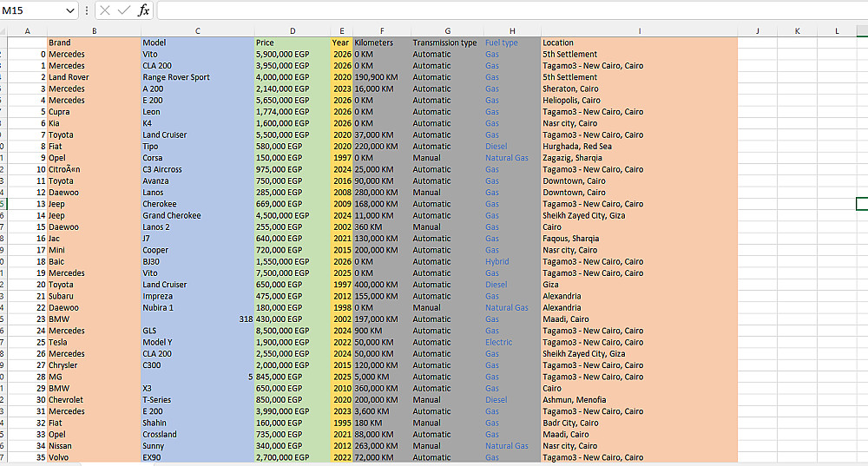Select the 'Electric' fuel type cell
868x466 pixels.
512,343
